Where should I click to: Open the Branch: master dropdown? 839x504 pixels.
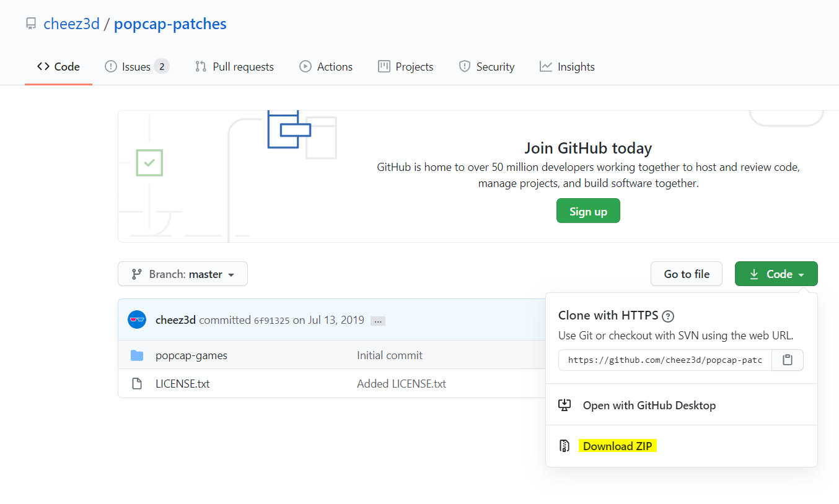(x=183, y=274)
